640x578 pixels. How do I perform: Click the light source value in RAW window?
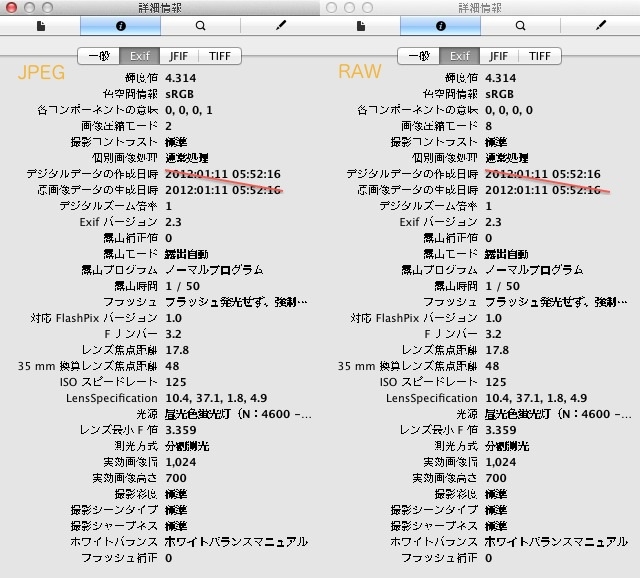[558, 414]
